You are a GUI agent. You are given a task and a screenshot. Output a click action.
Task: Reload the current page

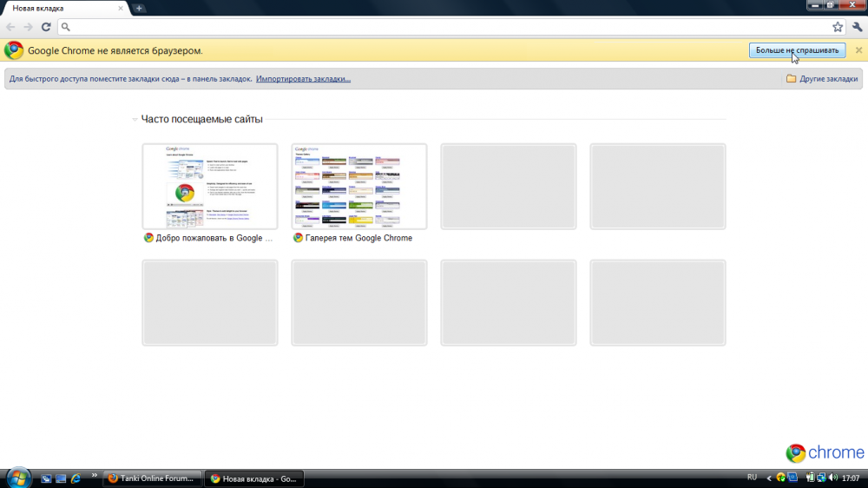click(46, 27)
